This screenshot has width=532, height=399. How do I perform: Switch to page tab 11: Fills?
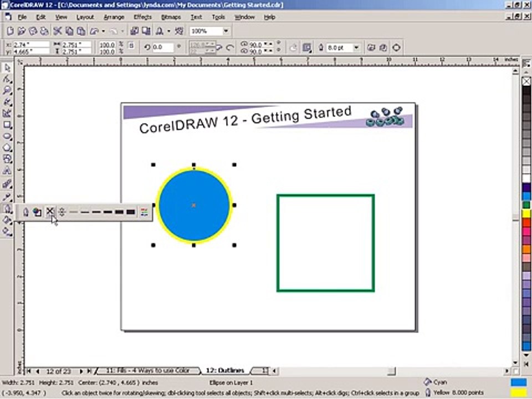[148, 371]
